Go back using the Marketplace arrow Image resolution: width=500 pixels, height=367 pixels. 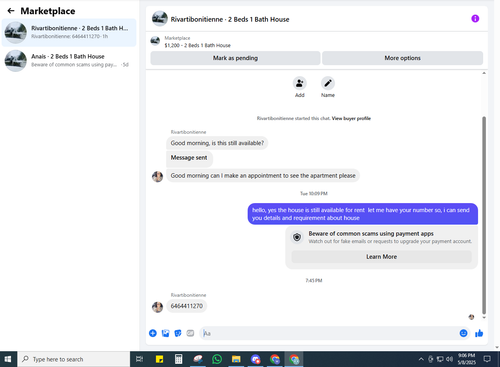(x=11, y=11)
